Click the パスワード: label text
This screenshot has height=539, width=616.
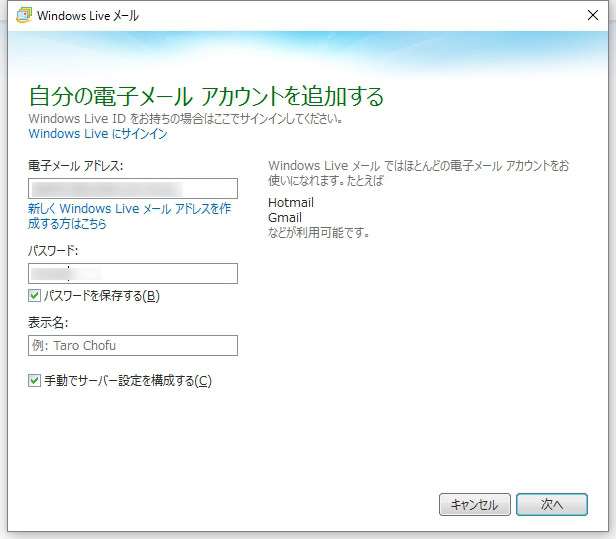pyautogui.click(x=53, y=250)
